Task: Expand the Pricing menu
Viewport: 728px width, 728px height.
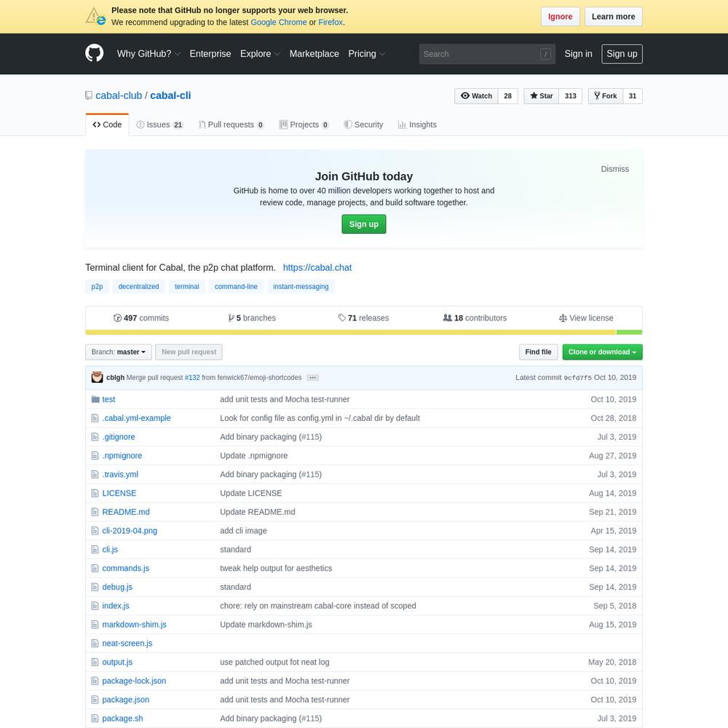Action: pos(367,54)
